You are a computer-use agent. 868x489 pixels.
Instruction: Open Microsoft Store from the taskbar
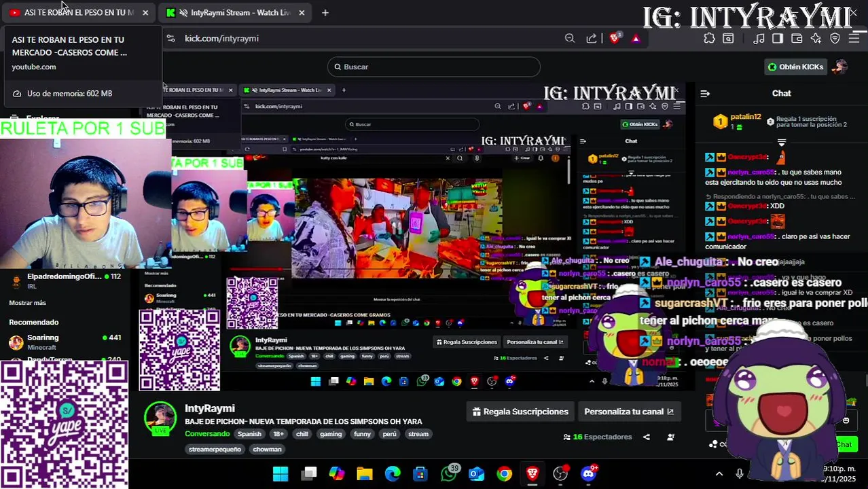click(420, 473)
